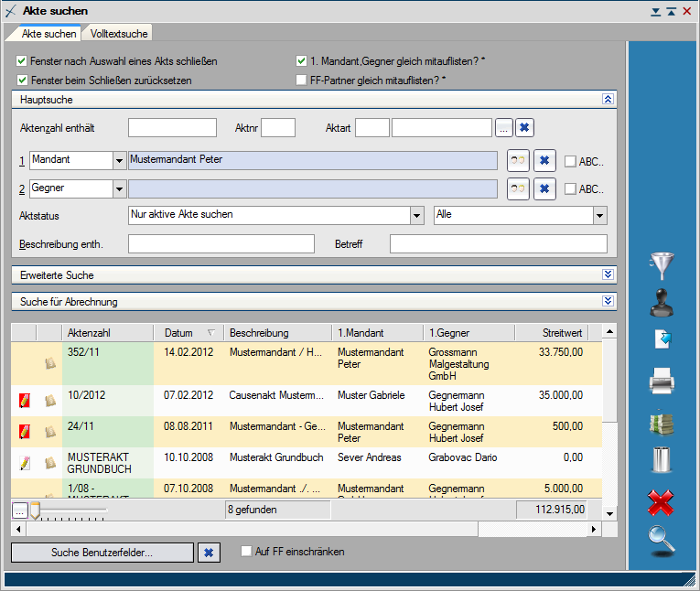Start search with the magnifying glass icon
The width and height of the screenshot is (700, 591).
click(661, 541)
